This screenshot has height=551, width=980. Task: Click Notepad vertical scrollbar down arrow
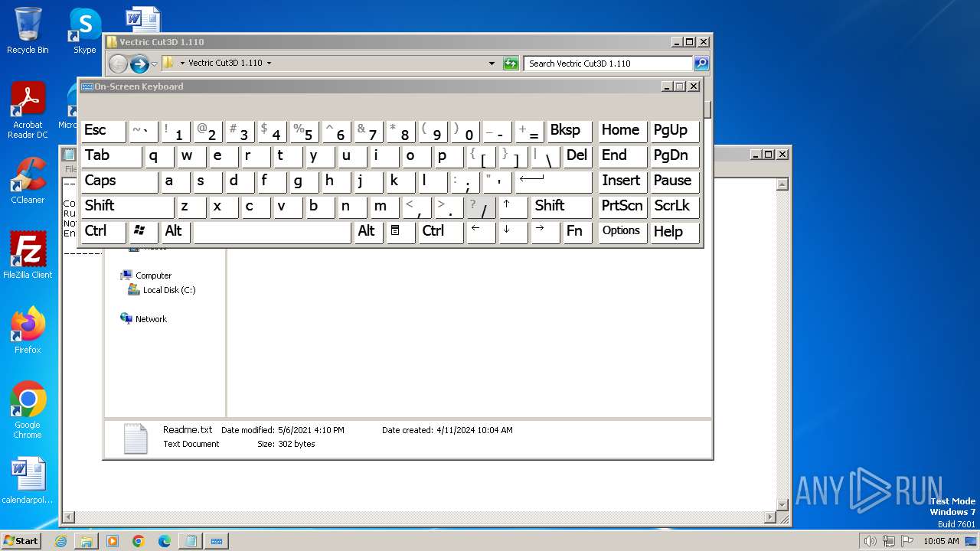782,504
